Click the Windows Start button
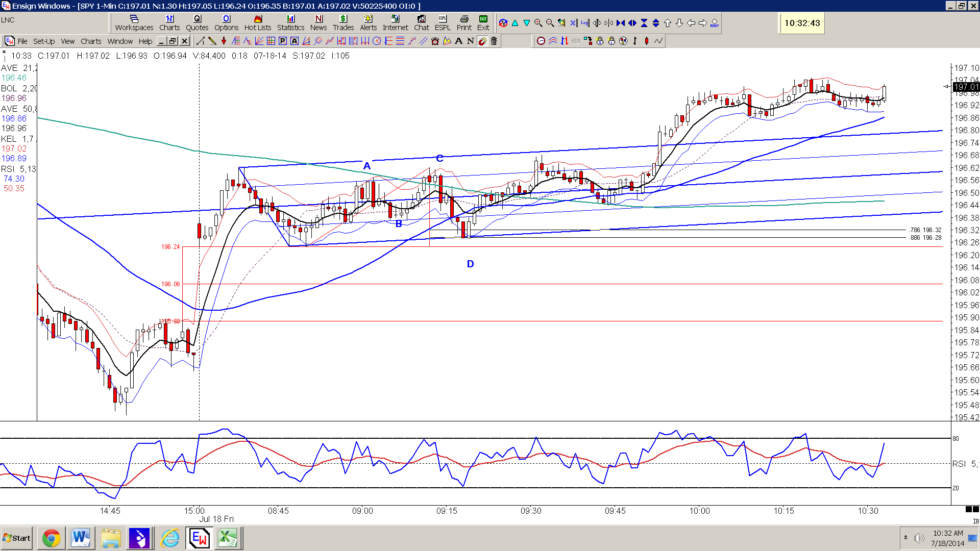Screen dimensions: 980x551 pos(17,538)
